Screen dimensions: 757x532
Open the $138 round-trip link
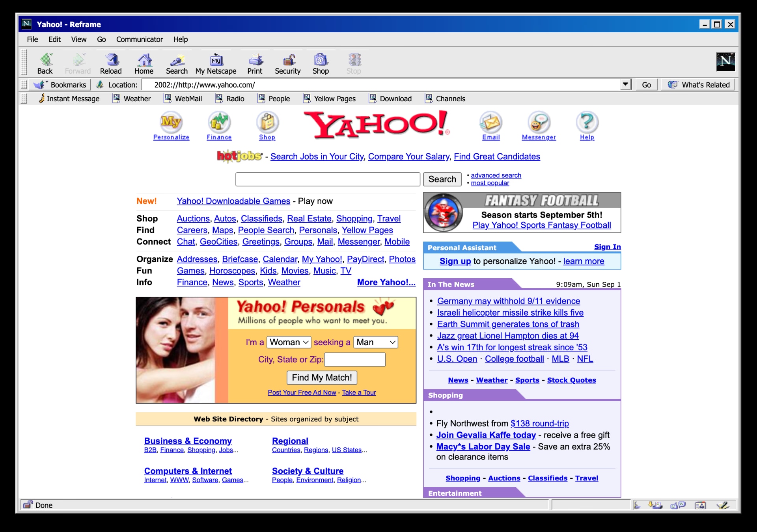[539, 423]
